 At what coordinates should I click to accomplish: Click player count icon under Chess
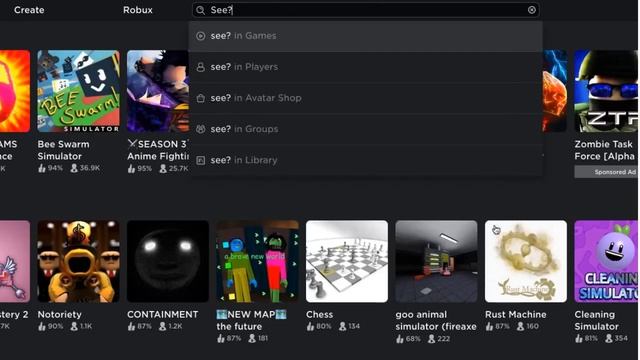(342, 326)
